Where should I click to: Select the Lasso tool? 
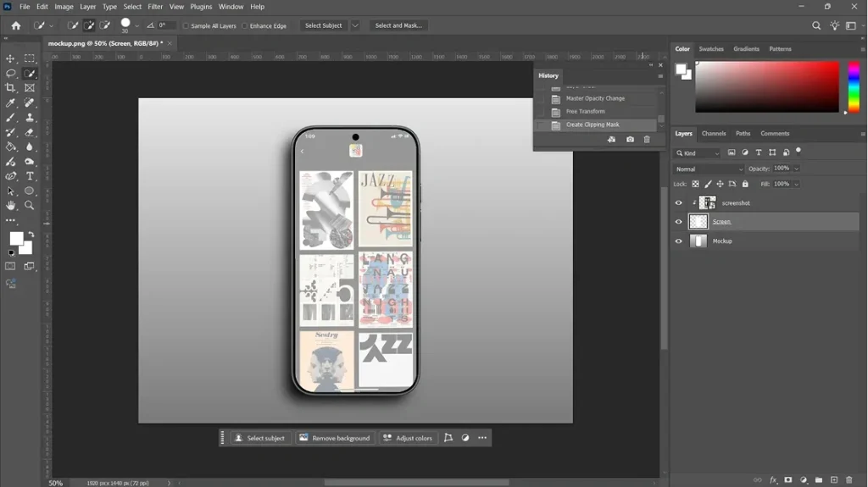(x=10, y=73)
